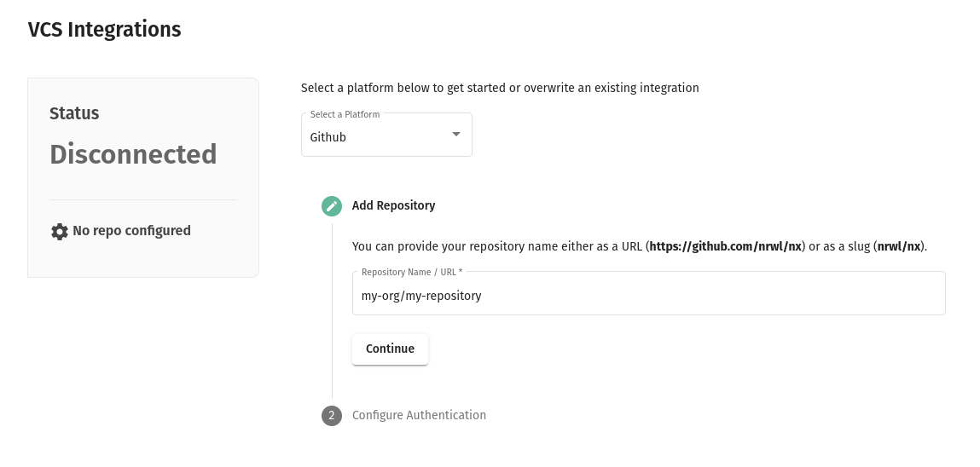
Task: Click the bold nrwl/nx slug example
Action: (x=899, y=246)
